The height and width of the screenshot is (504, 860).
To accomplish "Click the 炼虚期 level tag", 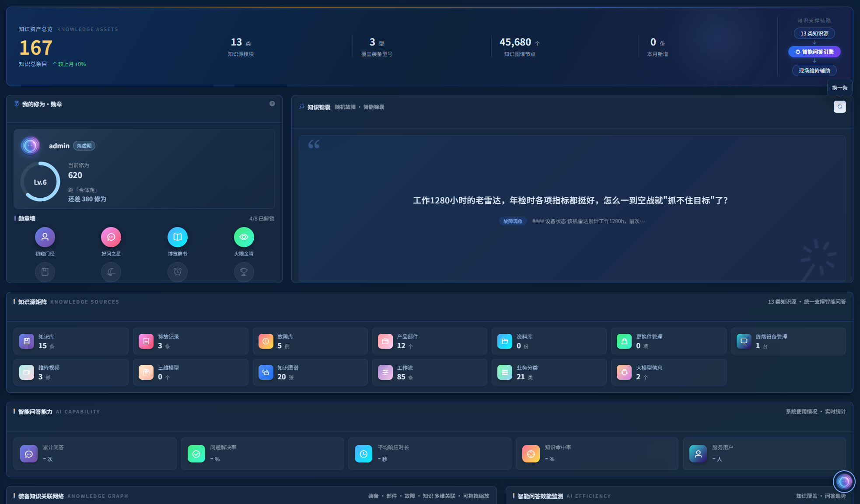I will click(x=84, y=146).
